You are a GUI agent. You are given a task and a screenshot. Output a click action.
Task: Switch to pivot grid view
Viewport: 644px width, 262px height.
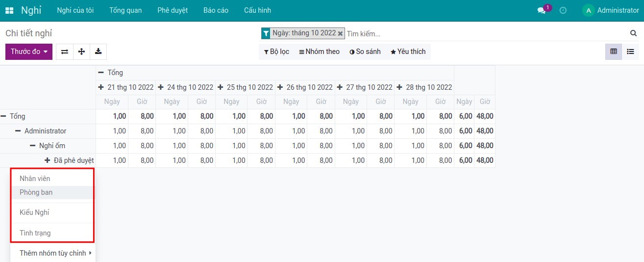614,52
